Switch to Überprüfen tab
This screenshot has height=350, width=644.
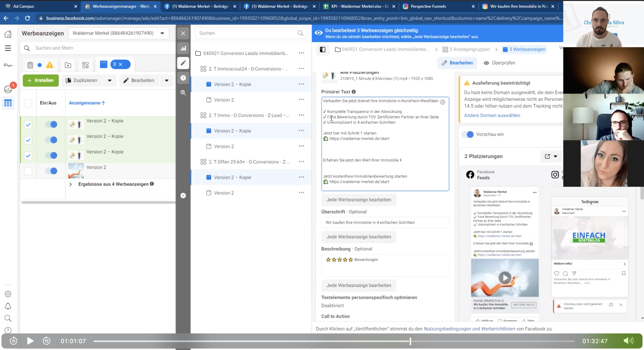pyautogui.click(x=500, y=63)
